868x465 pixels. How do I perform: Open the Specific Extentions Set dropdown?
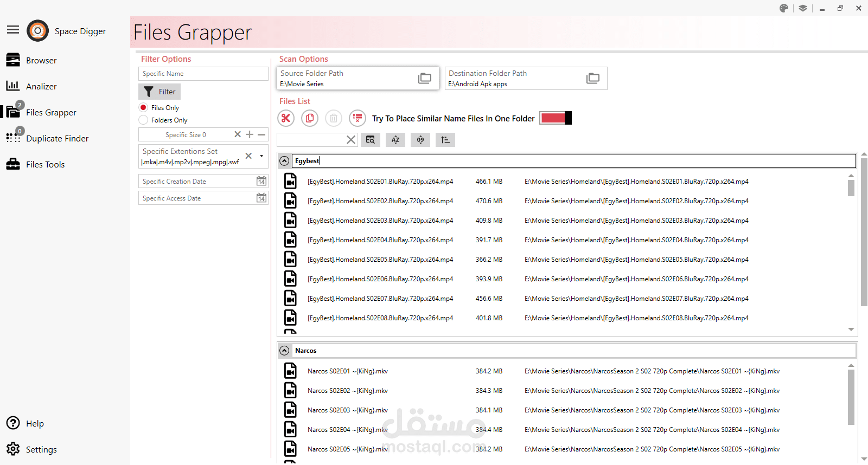(261, 156)
